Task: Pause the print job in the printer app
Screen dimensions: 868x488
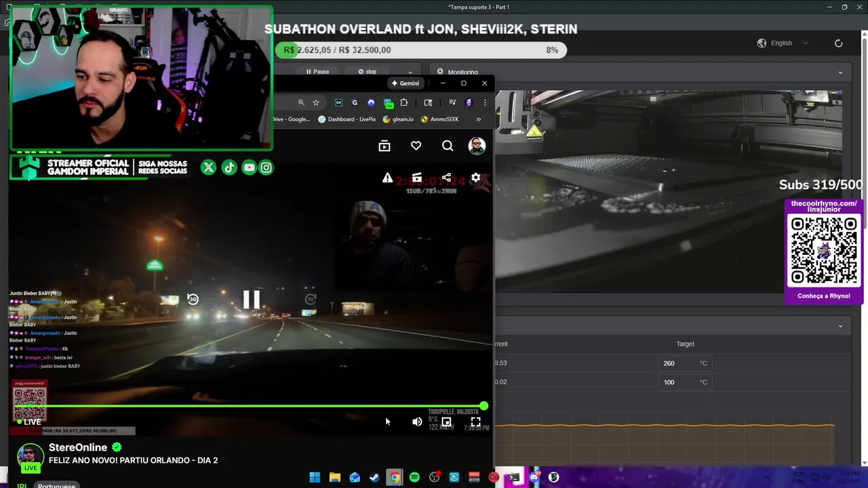Action: [x=317, y=72]
